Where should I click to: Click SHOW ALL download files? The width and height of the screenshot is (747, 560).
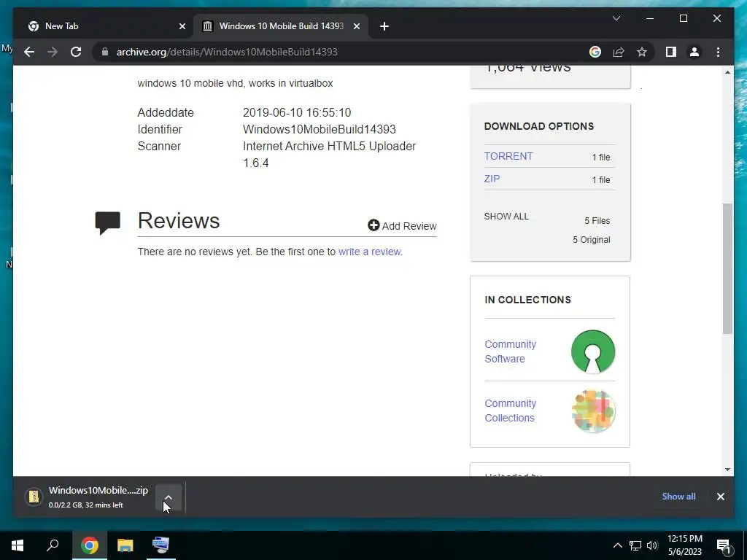click(x=506, y=216)
